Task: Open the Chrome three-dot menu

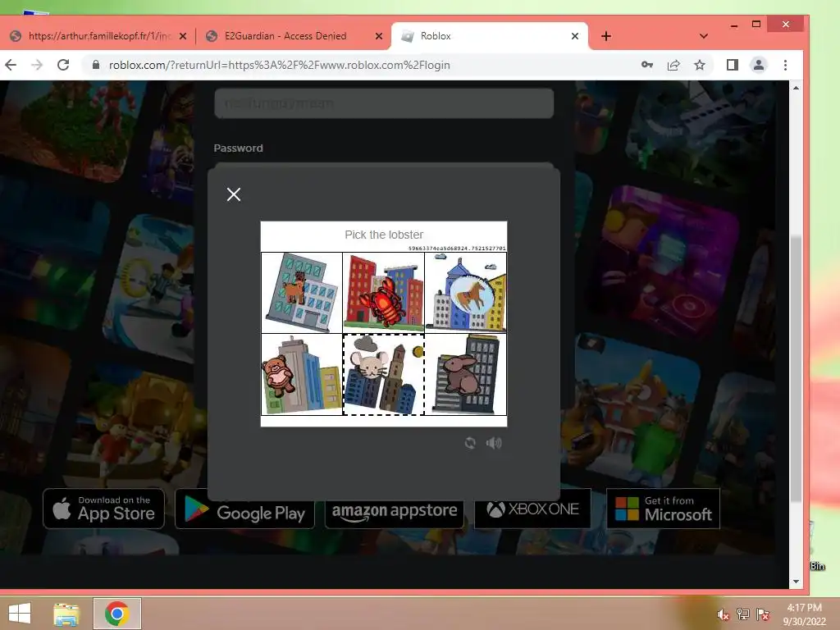Action: coord(785,65)
